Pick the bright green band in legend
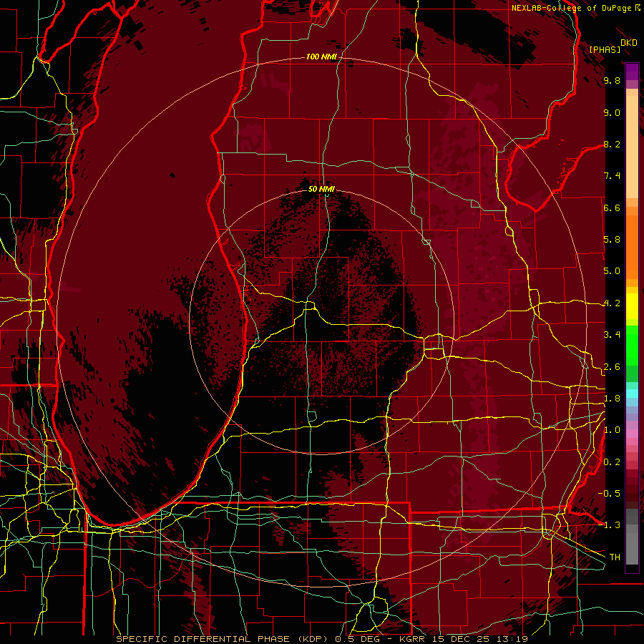Image resolution: width=644 pixels, height=644 pixels. coord(632,345)
